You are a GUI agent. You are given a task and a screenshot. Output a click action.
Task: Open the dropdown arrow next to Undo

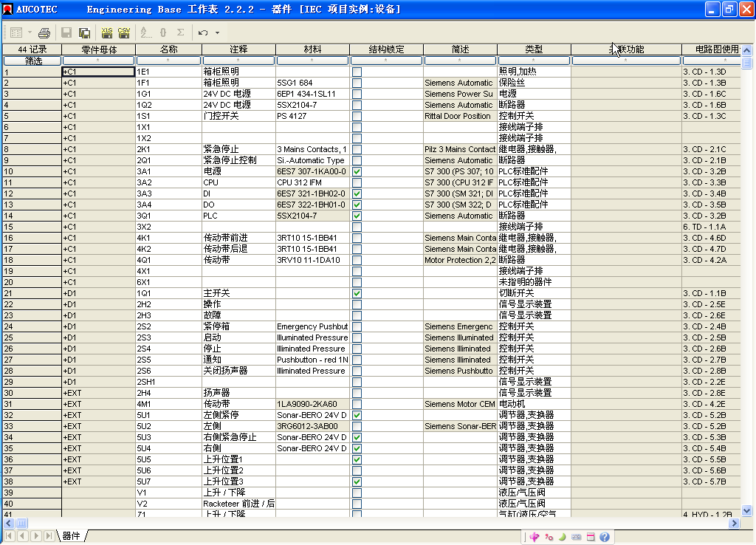[218, 32]
